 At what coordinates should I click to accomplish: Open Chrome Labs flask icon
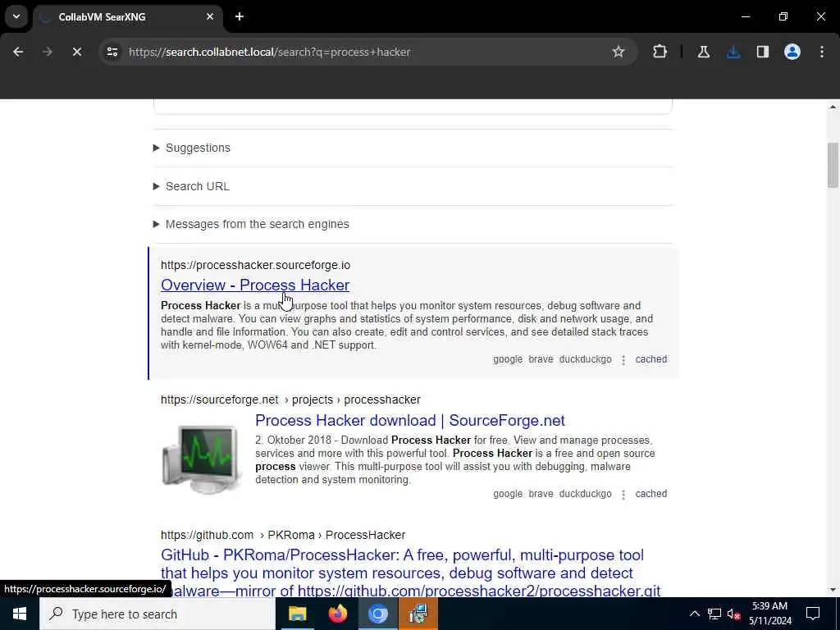tap(703, 52)
